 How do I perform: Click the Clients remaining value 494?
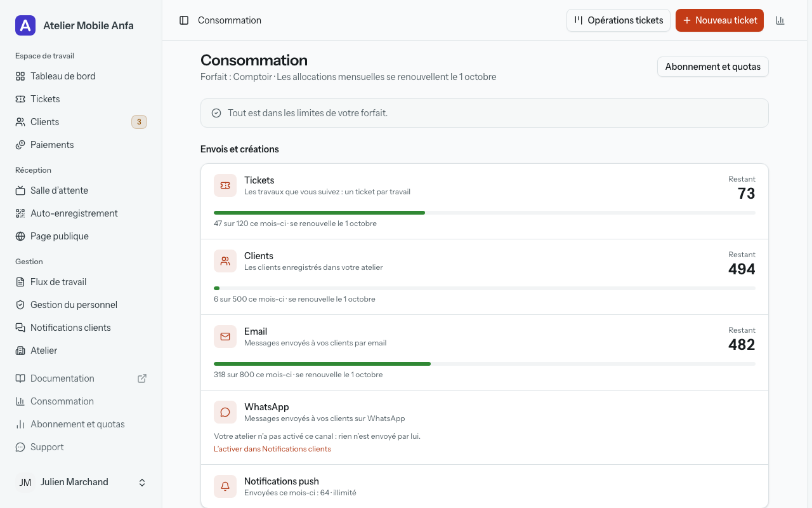pyautogui.click(x=742, y=269)
